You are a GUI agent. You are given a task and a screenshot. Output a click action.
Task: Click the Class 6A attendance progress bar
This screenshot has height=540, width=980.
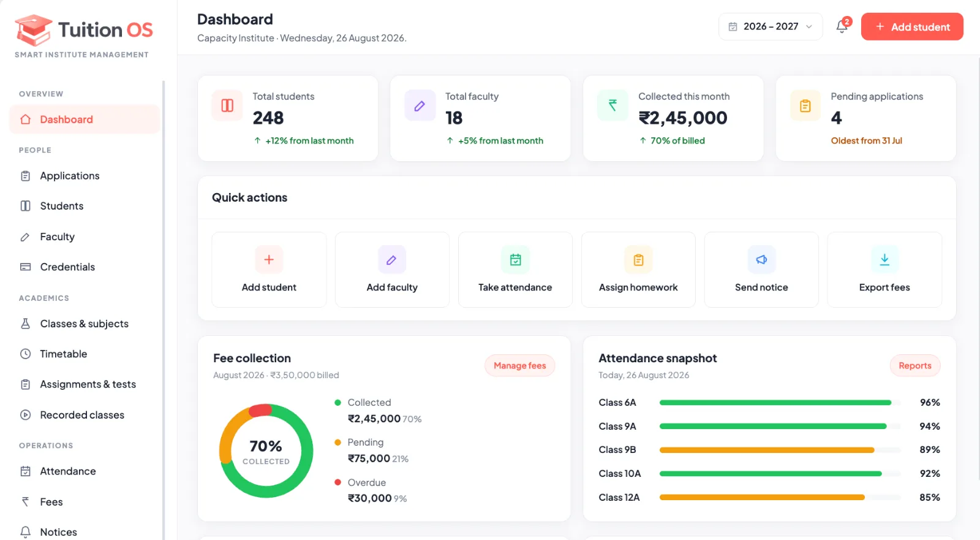click(780, 403)
